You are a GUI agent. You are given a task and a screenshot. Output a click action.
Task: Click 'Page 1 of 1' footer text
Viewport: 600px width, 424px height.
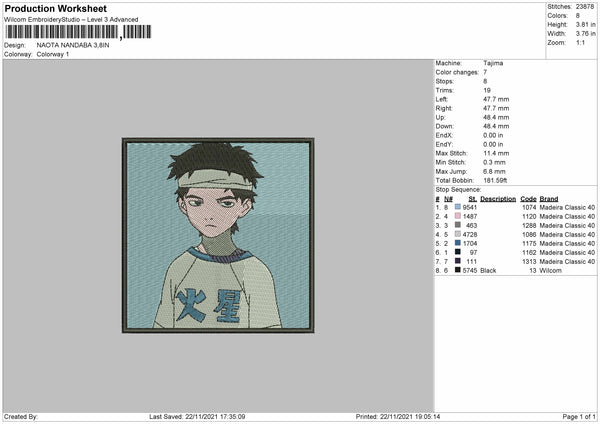click(x=579, y=416)
